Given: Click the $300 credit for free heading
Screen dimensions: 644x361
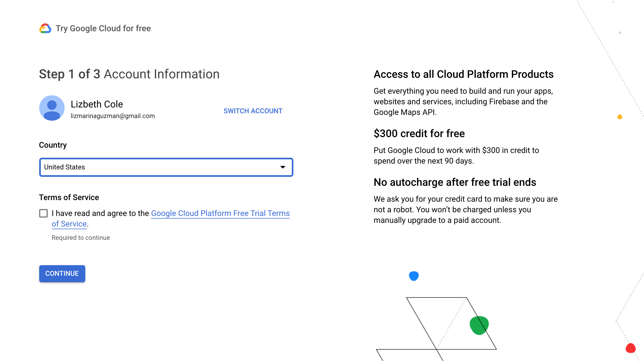Looking at the screenshot, I should pyautogui.click(x=419, y=133).
